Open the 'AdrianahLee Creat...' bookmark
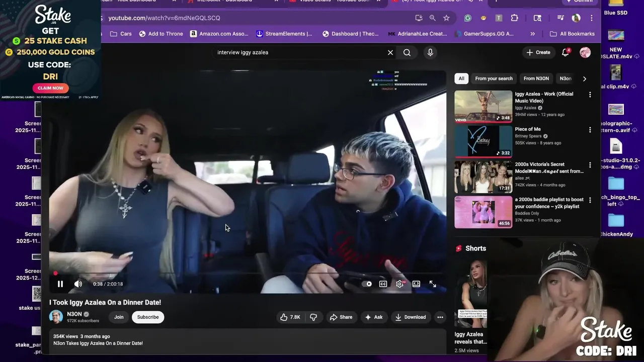644x362 pixels. (x=418, y=34)
